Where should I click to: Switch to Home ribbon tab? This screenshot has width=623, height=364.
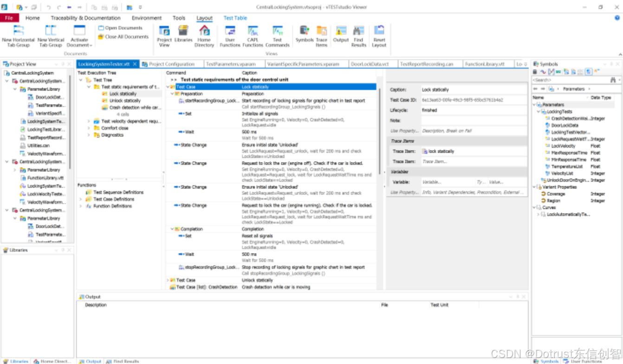[x=32, y=18]
